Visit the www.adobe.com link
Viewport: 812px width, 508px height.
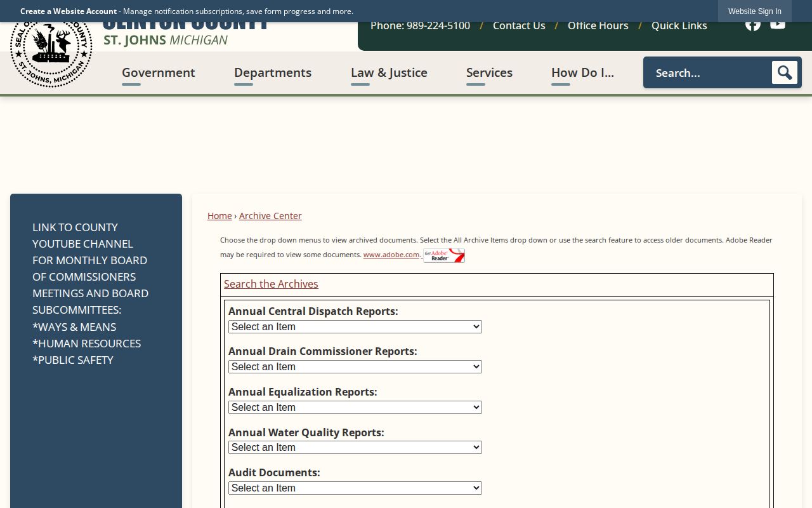click(391, 255)
